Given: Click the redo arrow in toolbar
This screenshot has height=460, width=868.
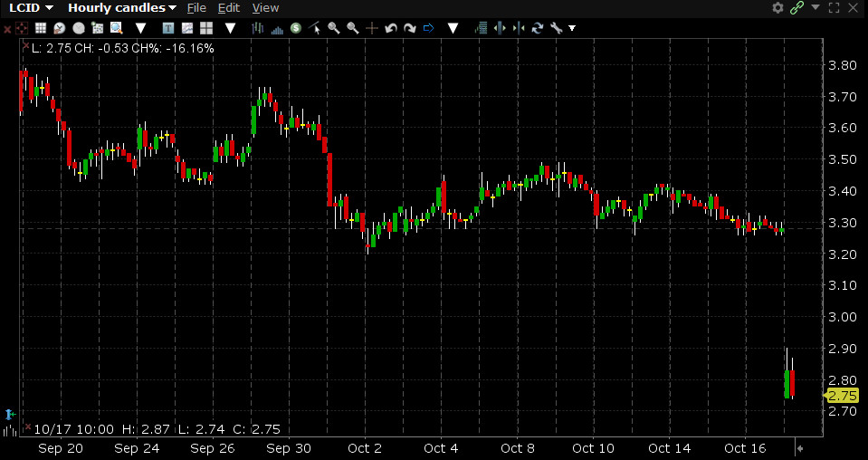Looking at the screenshot, I should 409,28.
